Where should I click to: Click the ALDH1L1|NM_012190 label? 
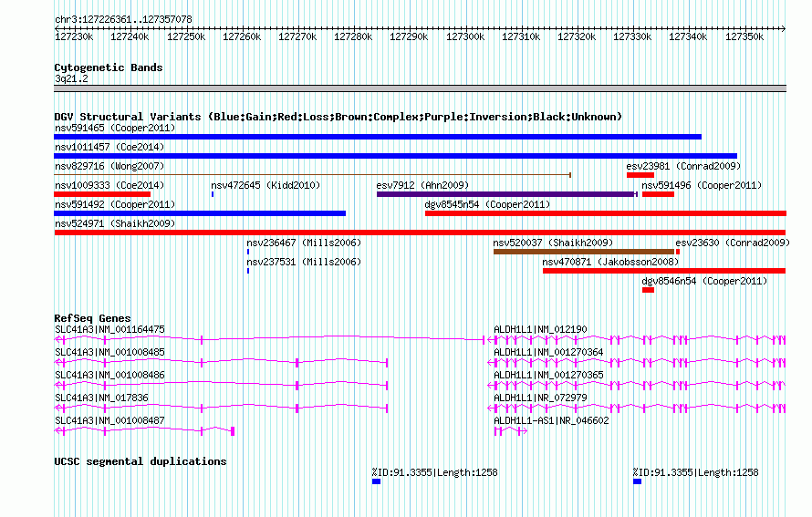541,330
